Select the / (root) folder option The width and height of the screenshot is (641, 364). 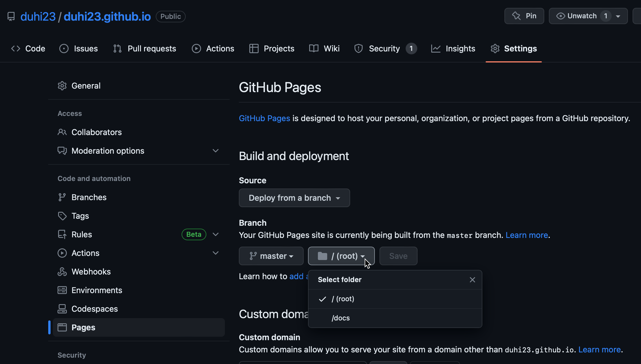coord(343,299)
